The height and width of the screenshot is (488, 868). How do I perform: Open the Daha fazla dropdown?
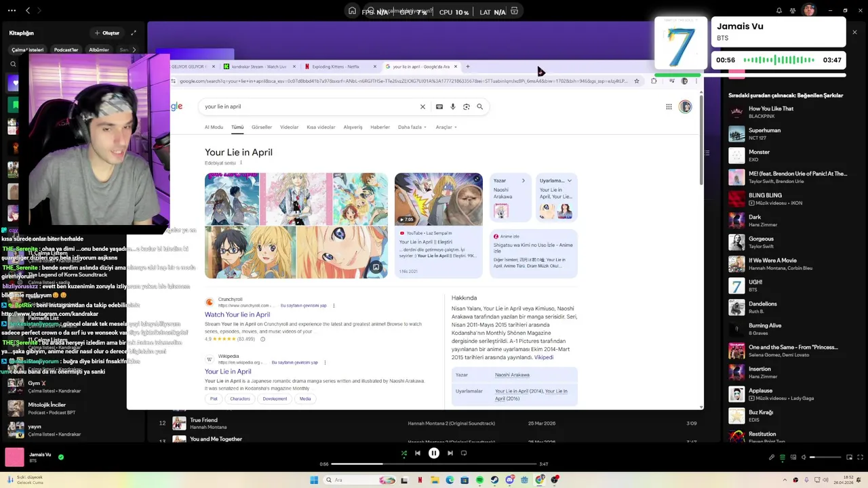[412, 127]
